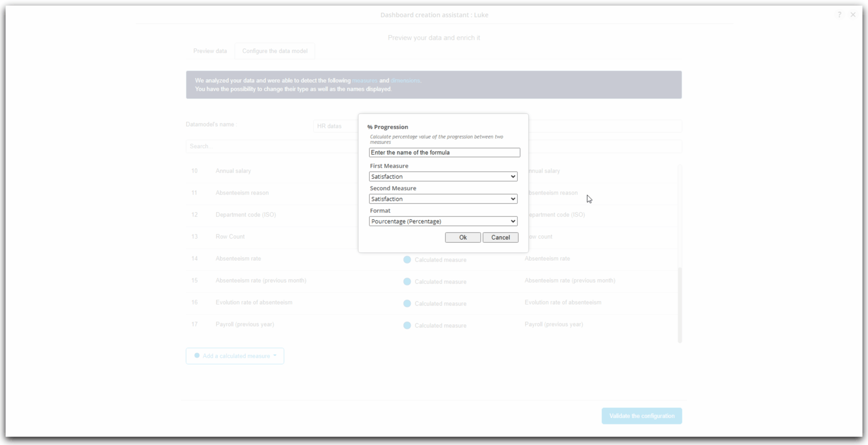The image size is (868, 445).
Task: Click Validate the configuration button
Action: pyautogui.click(x=642, y=416)
